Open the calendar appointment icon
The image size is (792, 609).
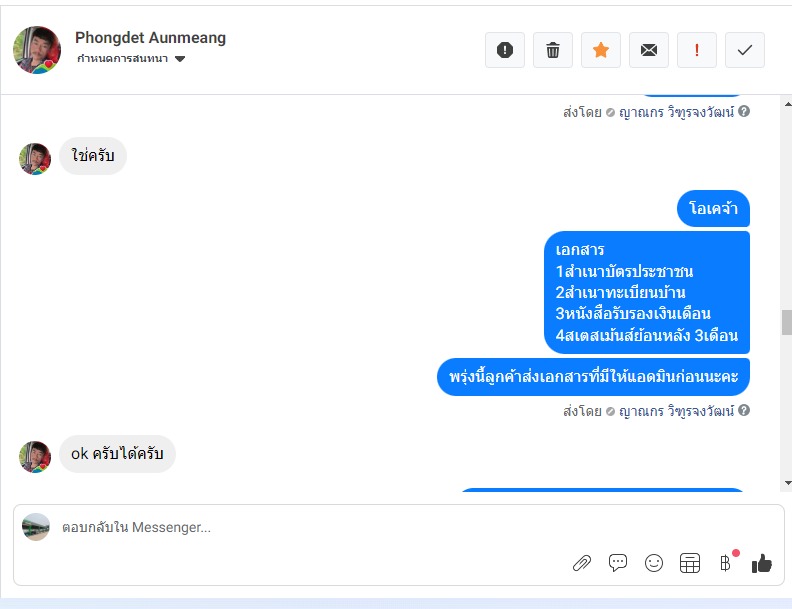690,563
